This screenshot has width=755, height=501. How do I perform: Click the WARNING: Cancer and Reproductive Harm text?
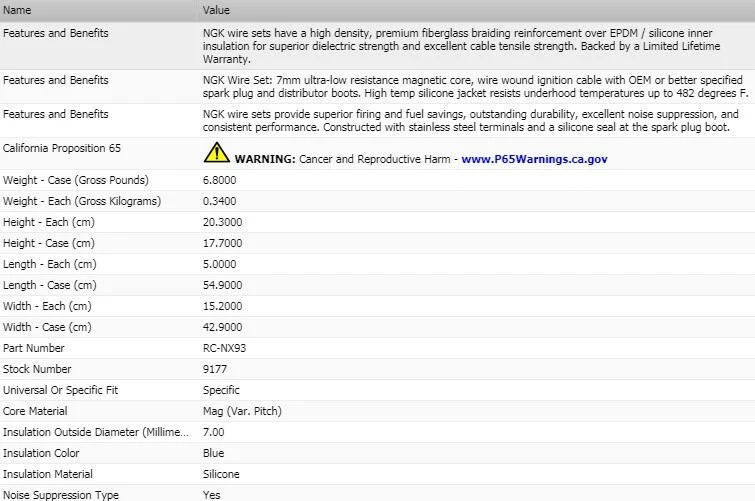click(x=342, y=159)
